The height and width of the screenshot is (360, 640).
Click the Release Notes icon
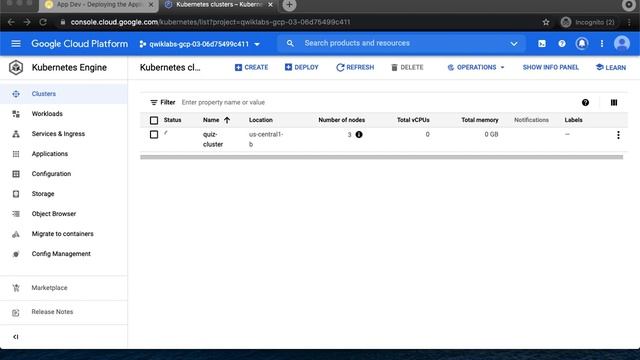coord(16,313)
